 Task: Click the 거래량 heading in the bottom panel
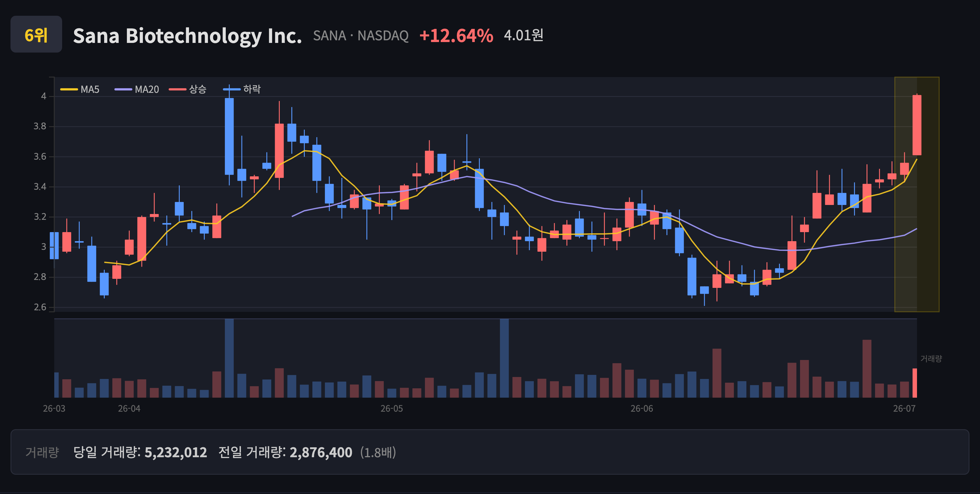point(42,453)
